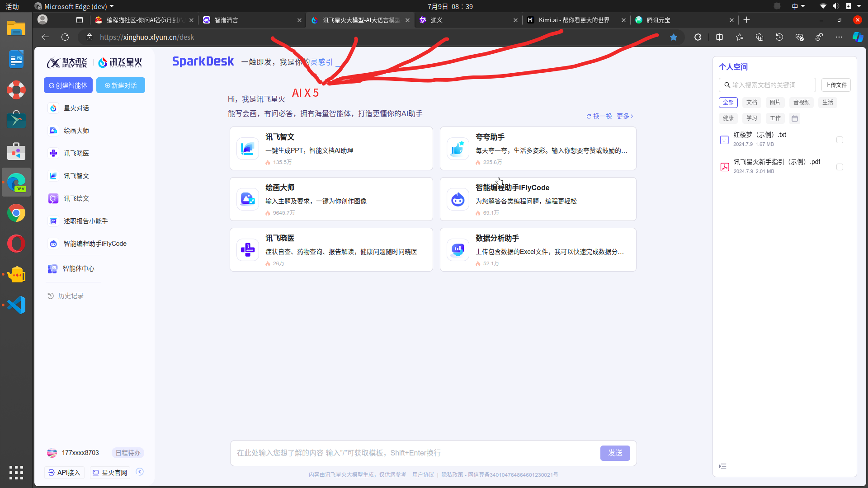Select the 学习 filter tab

coord(752,118)
